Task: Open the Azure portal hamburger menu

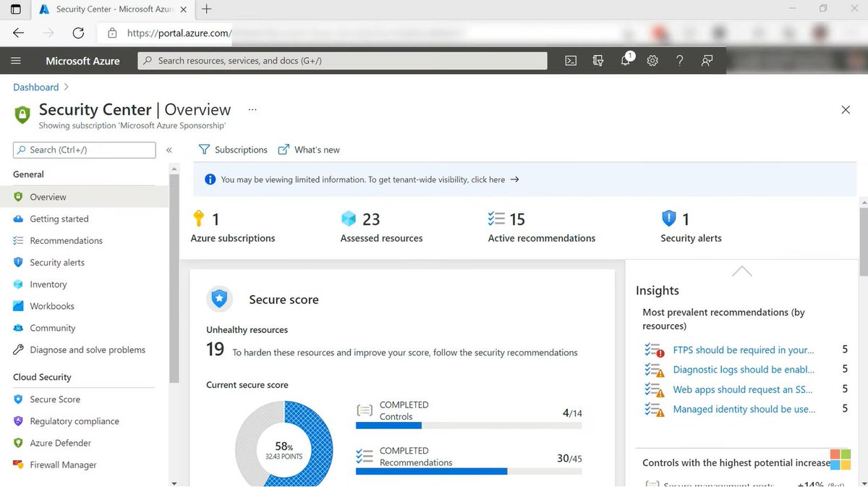Action: [x=16, y=61]
